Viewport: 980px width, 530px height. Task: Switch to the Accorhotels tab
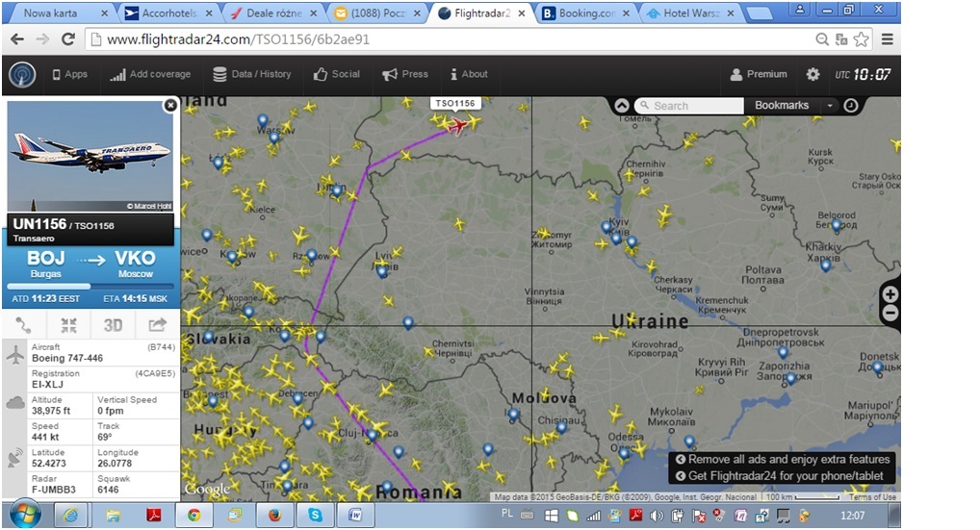click(168, 13)
